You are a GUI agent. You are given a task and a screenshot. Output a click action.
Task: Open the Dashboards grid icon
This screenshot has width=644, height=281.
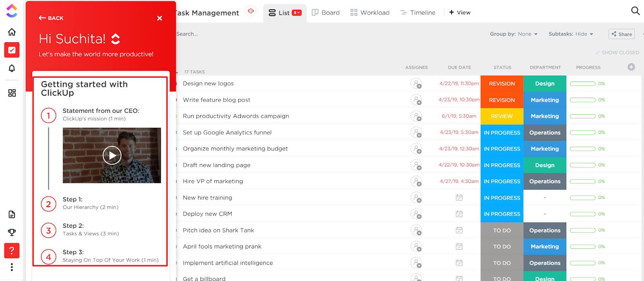[x=12, y=93]
